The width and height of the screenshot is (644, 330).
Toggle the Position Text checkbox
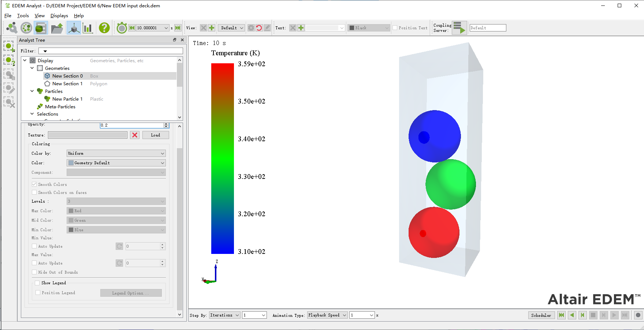(x=395, y=28)
